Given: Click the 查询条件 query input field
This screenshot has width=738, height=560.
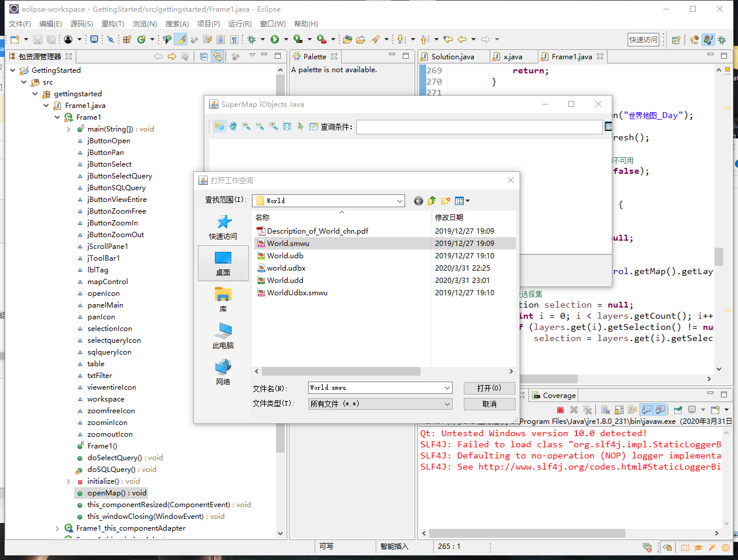Looking at the screenshot, I should 480,126.
